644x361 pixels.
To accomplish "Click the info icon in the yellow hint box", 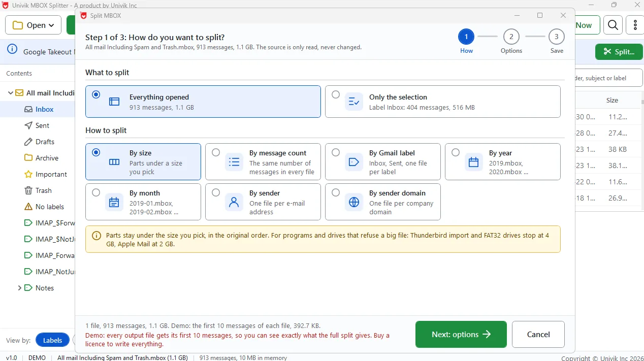I will tap(96, 236).
